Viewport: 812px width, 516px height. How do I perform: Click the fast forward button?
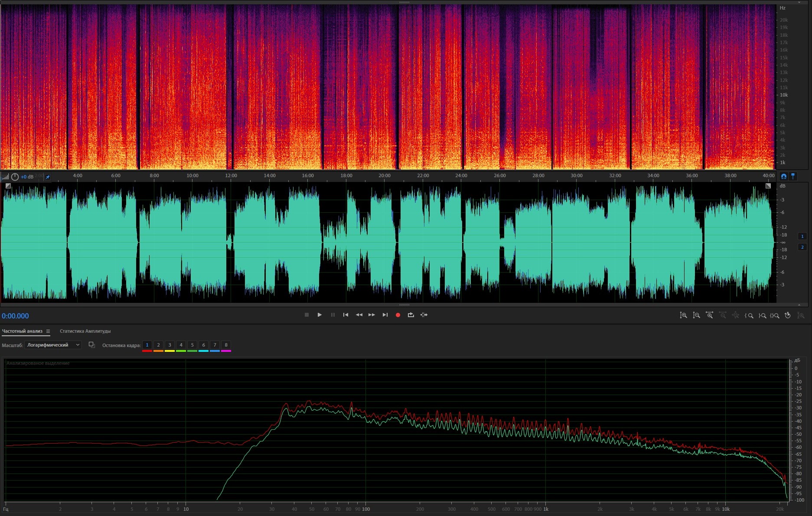click(372, 315)
